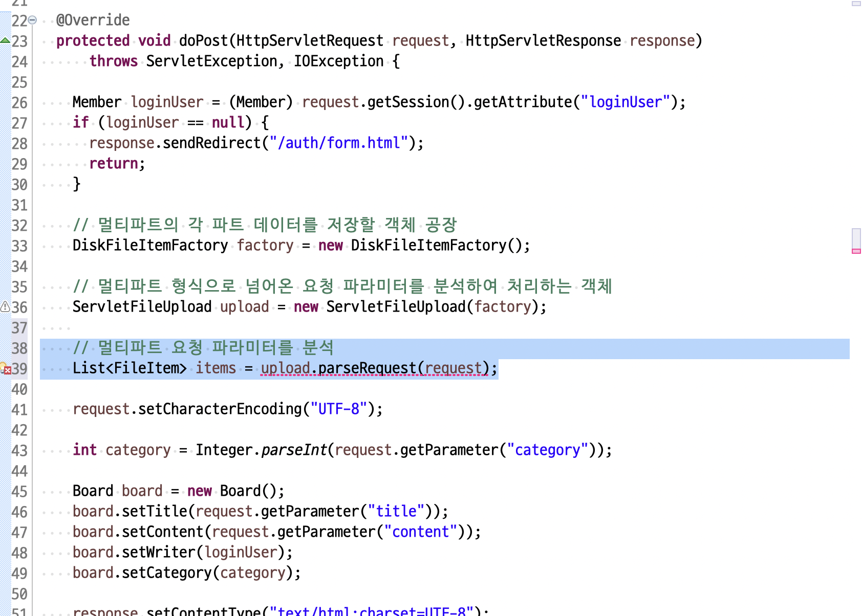Click the int keyword on line 43
862x616 pixels.
click(x=85, y=450)
